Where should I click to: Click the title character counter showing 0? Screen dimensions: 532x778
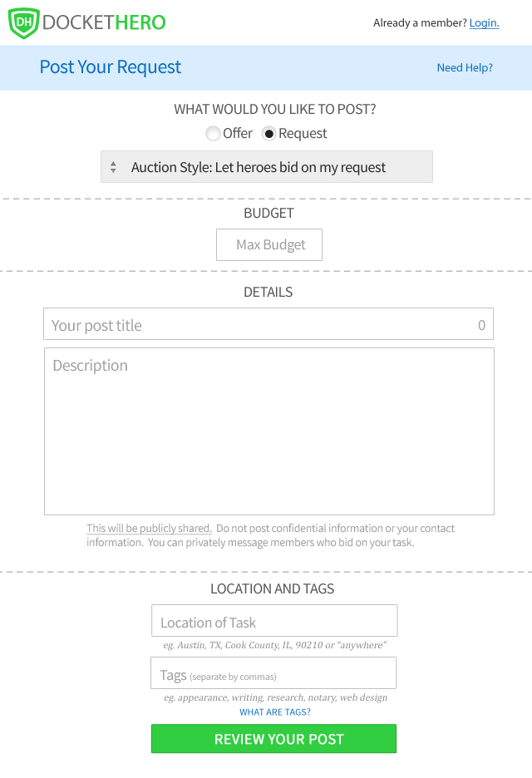point(481,325)
